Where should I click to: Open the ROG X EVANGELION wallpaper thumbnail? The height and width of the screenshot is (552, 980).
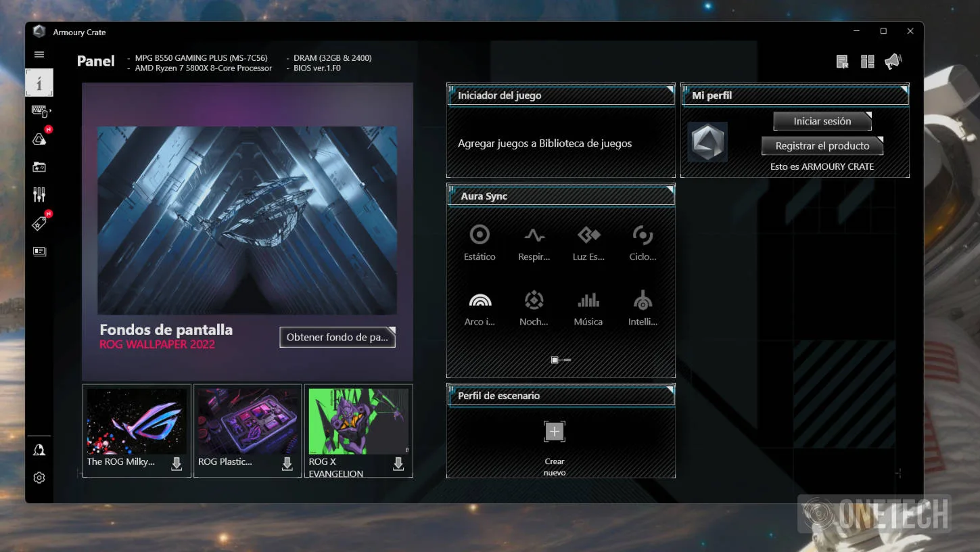[358, 421]
